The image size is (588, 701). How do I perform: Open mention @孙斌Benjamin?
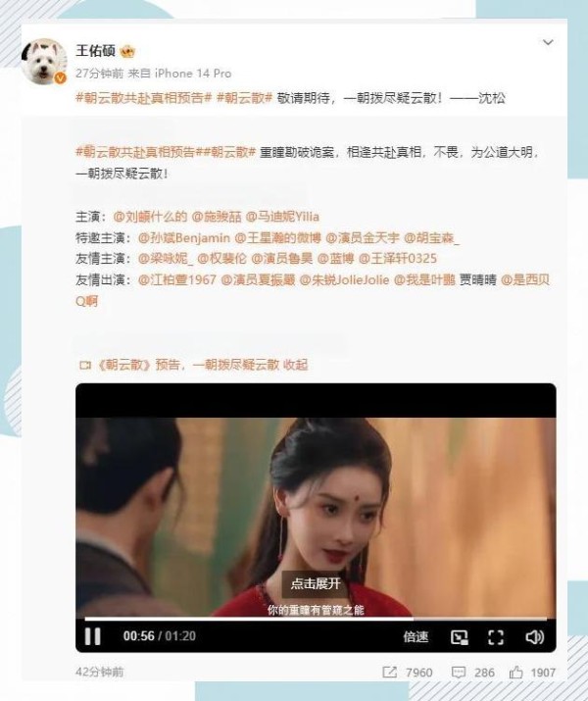[x=184, y=238]
